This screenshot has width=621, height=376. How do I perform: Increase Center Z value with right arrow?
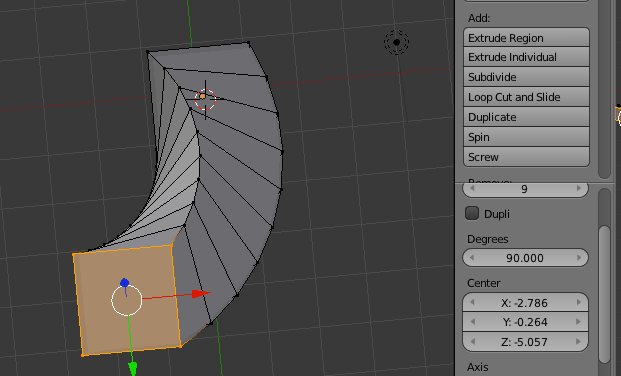pos(579,342)
